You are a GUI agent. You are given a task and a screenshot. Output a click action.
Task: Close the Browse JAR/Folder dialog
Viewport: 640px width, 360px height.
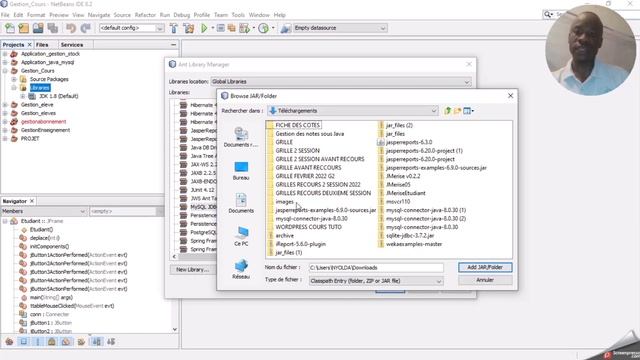tap(510, 96)
